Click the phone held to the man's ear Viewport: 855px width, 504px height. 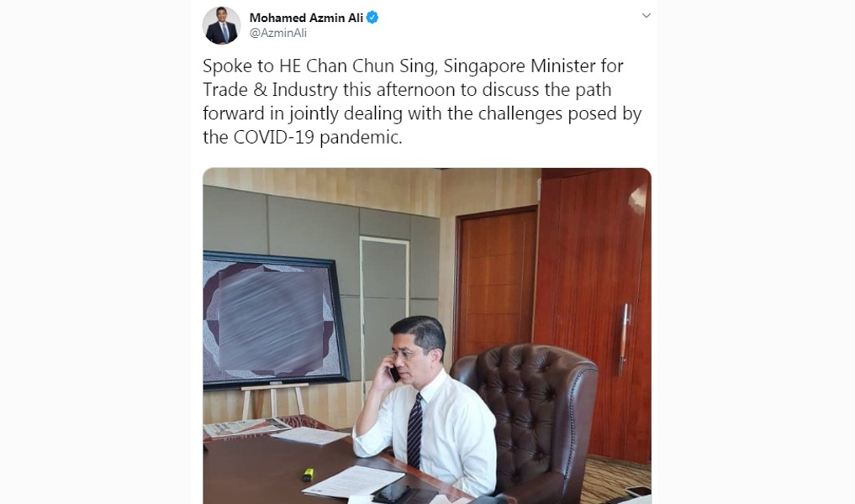[x=393, y=373]
